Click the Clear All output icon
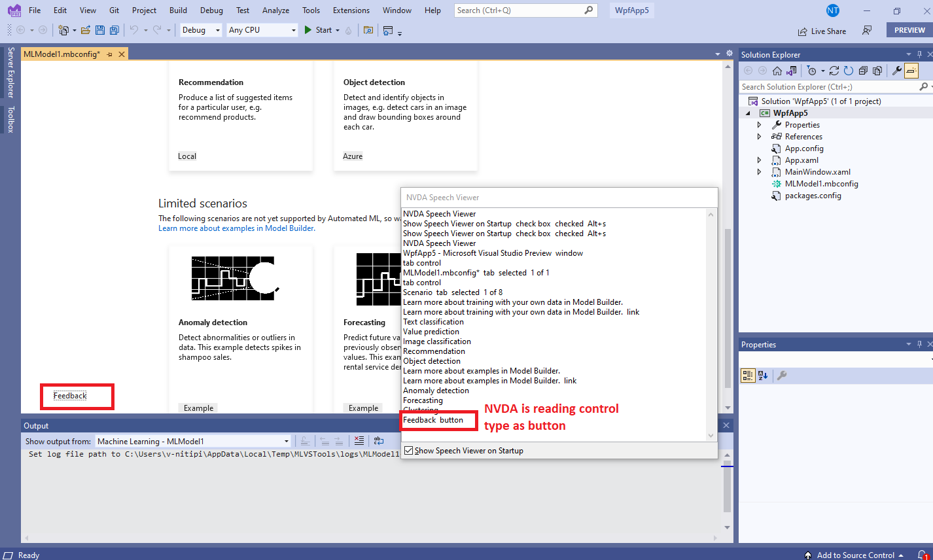Viewport: 933px width, 560px height. click(x=359, y=440)
